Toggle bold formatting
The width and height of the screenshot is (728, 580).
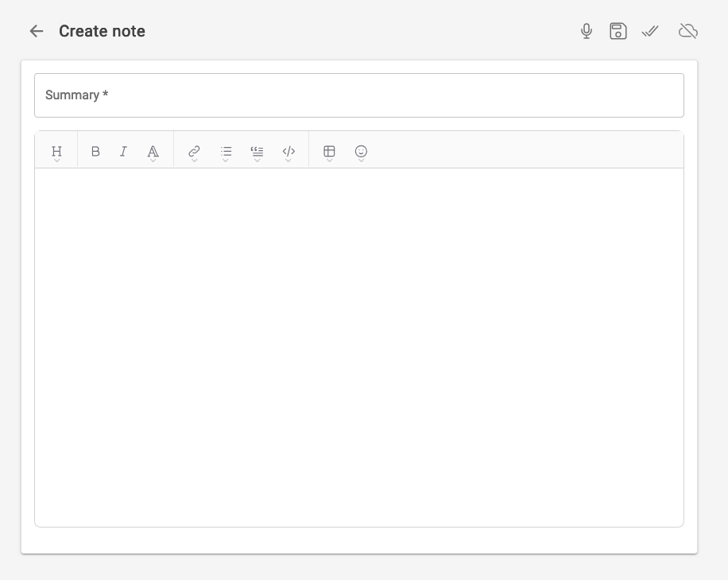[95, 151]
